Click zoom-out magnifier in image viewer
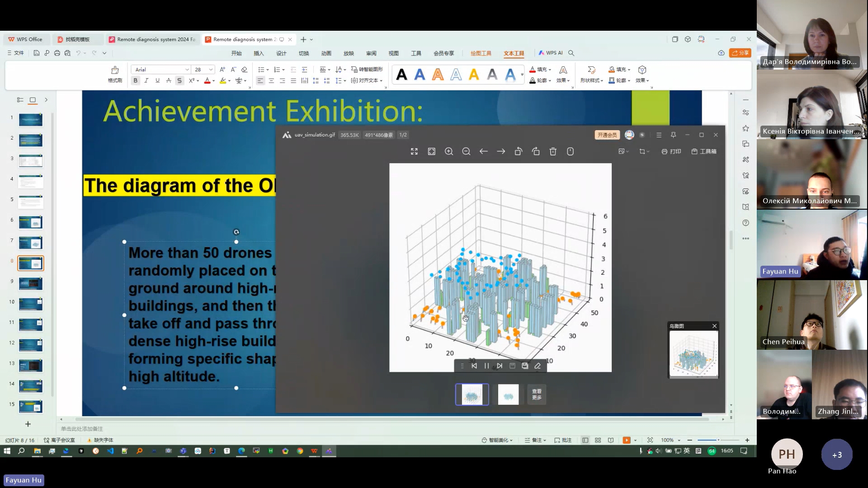This screenshot has width=868, height=488. click(466, 151)
